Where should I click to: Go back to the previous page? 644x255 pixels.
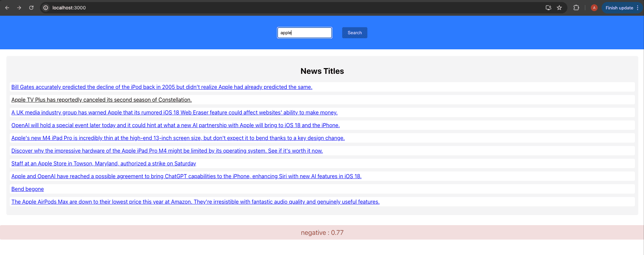(7, 8)
